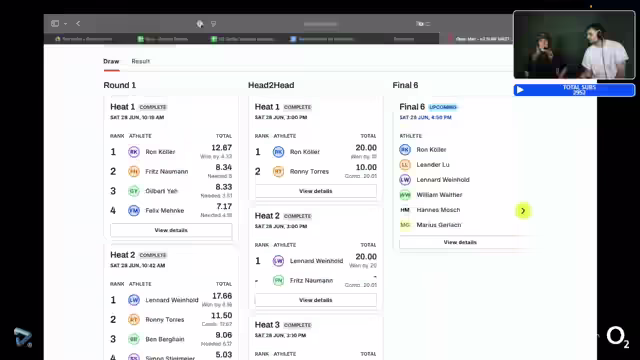Viewport: 640px width, 360px height.
Task: Click the Total Subs counter banner
Action: [574, 90]
